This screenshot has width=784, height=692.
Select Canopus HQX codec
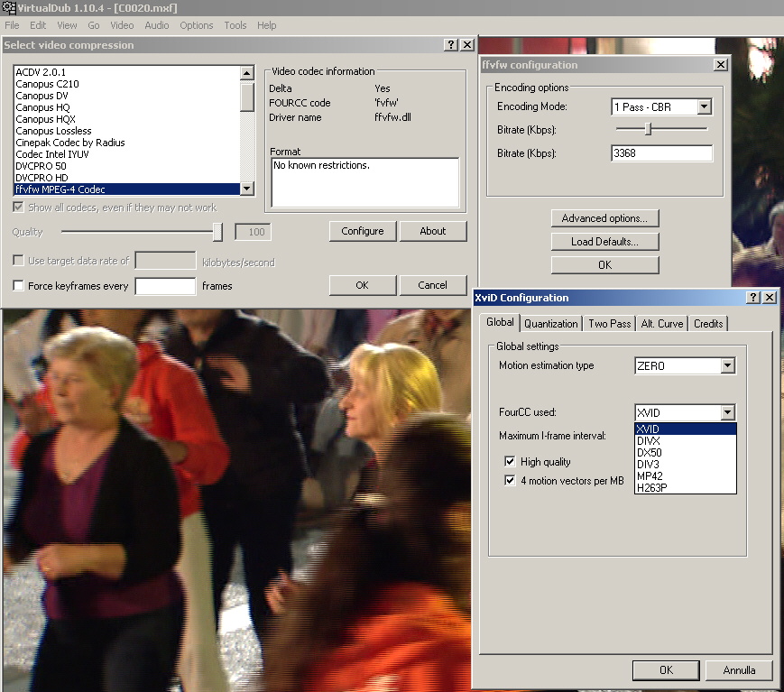[x=127, y=119]
